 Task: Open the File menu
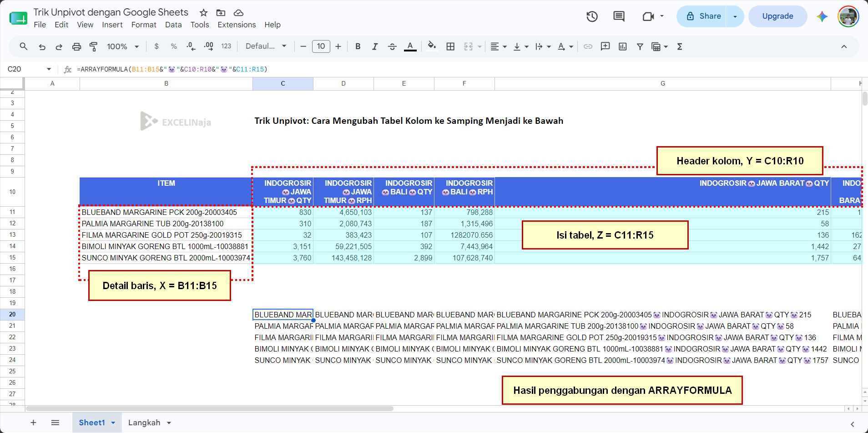[40, 25]
